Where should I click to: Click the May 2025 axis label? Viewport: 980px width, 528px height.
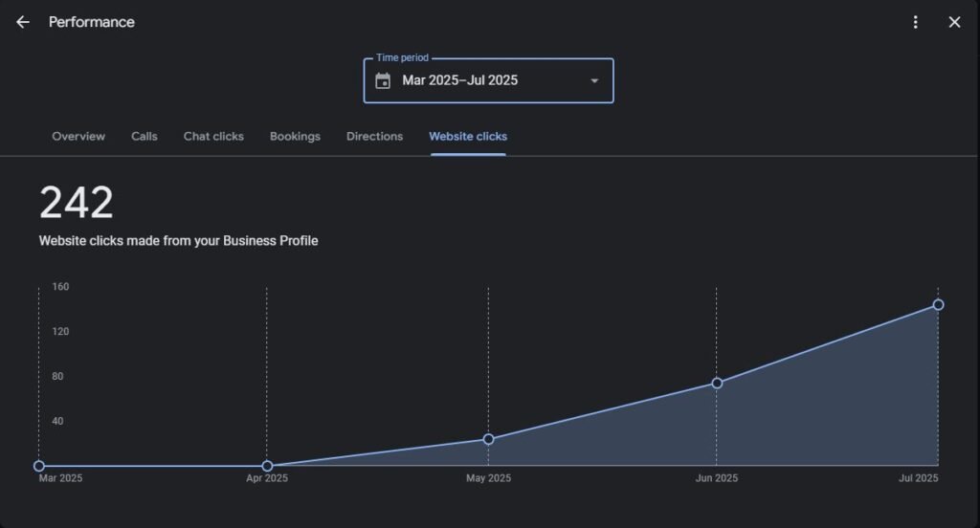488,478
